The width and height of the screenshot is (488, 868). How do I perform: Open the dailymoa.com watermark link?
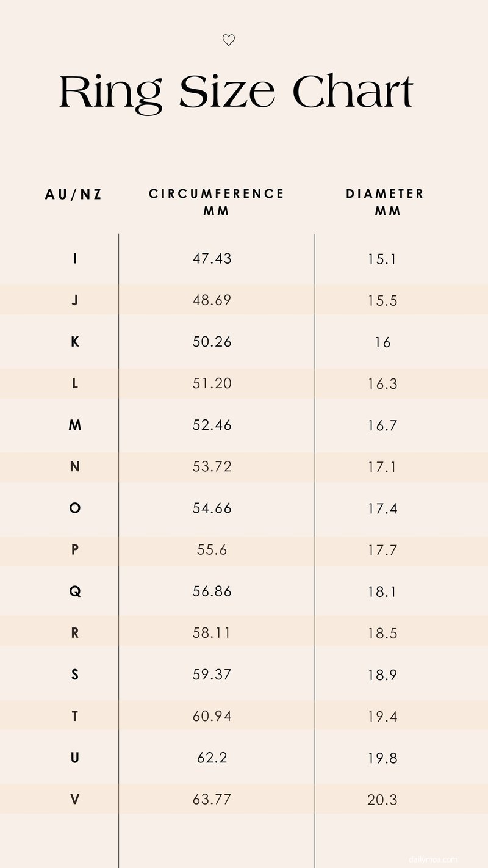pyautogui.click(x=433, y=859)
